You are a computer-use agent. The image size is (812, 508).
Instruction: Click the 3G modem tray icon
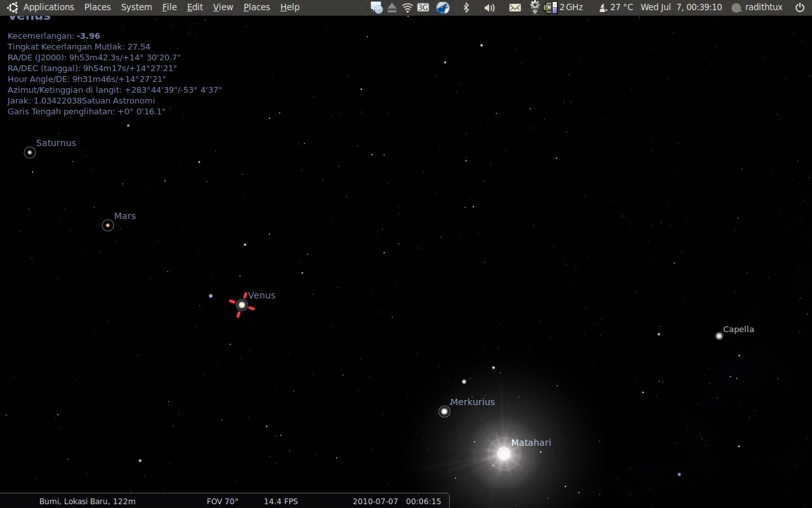[x=423, y=8]
